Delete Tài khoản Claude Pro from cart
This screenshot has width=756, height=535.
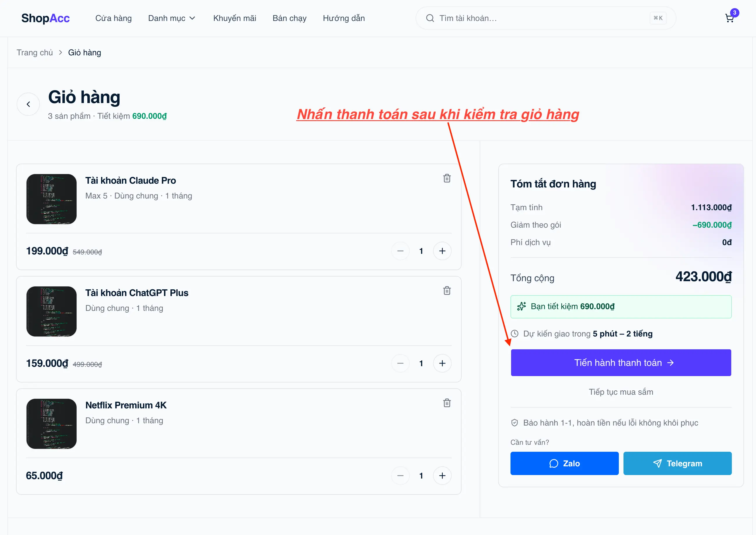(x=446, y=178)
